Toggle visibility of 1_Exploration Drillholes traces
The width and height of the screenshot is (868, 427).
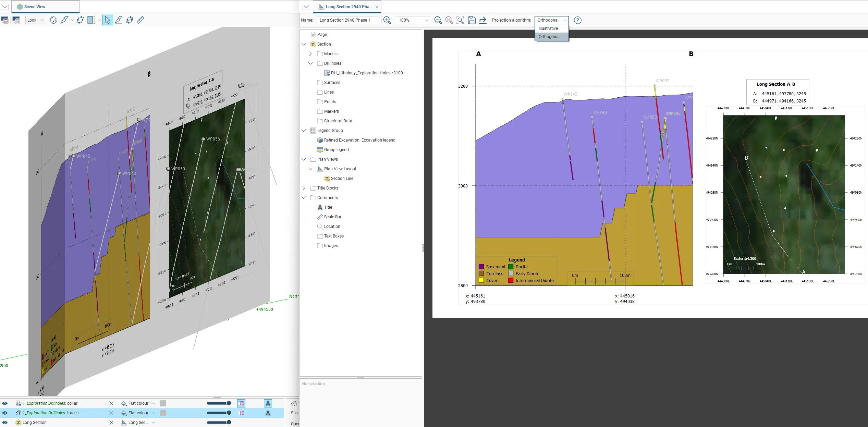pyautogui.click(x=5, y=413)
